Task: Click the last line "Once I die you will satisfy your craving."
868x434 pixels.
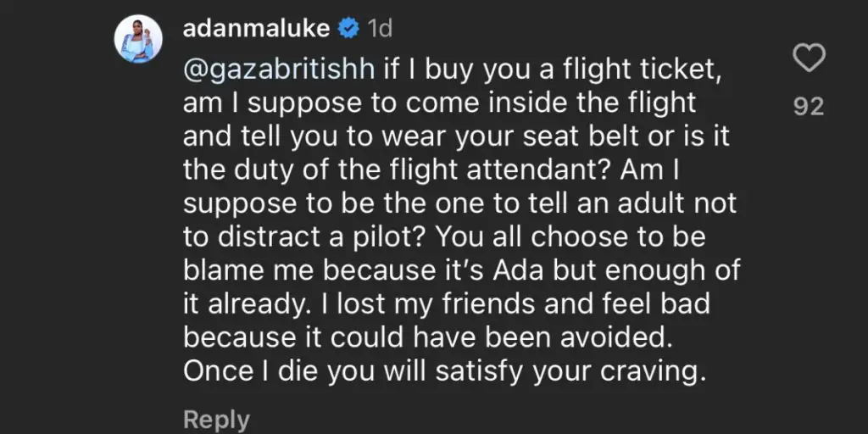Action: pyautogui.click(x=445, y=371)
